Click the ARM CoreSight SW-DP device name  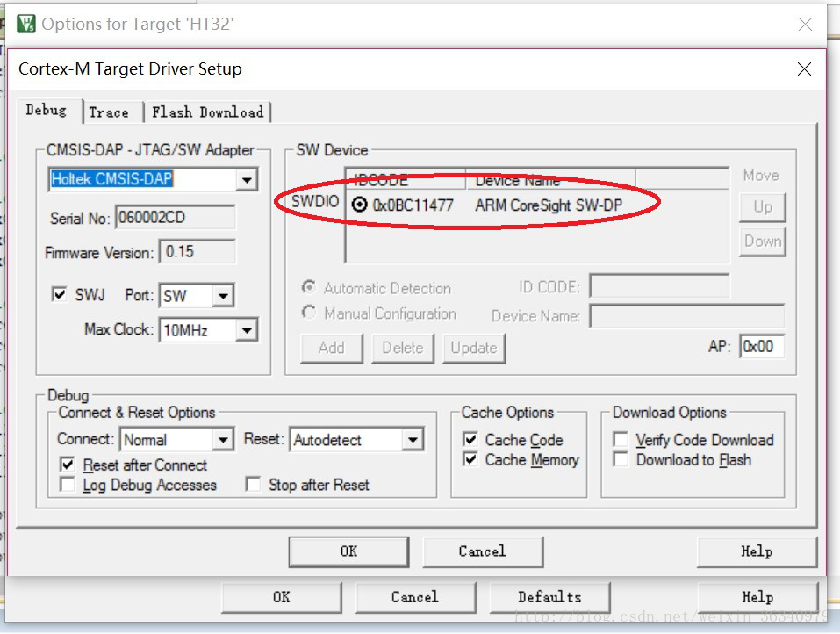[549, 205]
